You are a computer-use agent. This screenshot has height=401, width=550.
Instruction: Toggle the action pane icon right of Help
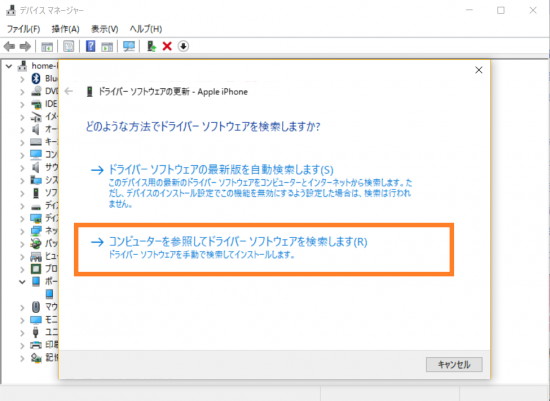(x=107, y=46)
